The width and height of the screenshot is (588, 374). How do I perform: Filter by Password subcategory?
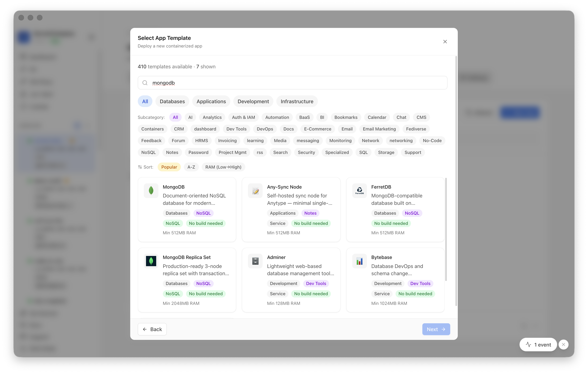pos(198,152)
